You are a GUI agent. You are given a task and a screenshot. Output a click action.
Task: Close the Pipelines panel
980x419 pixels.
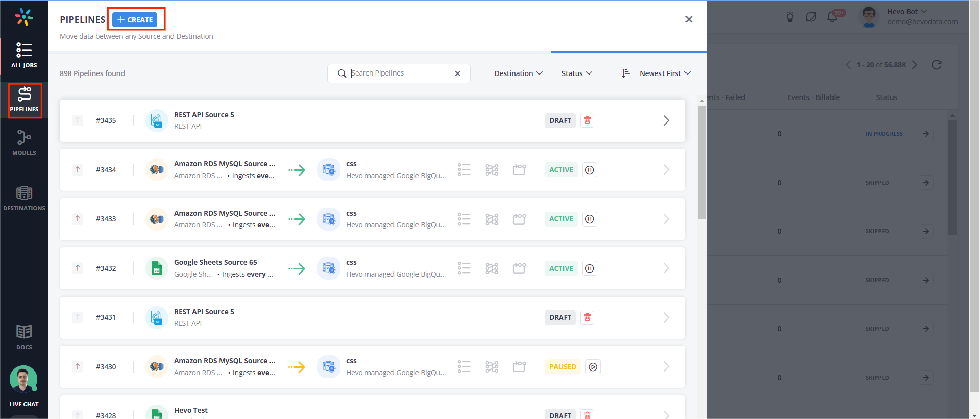689,19
